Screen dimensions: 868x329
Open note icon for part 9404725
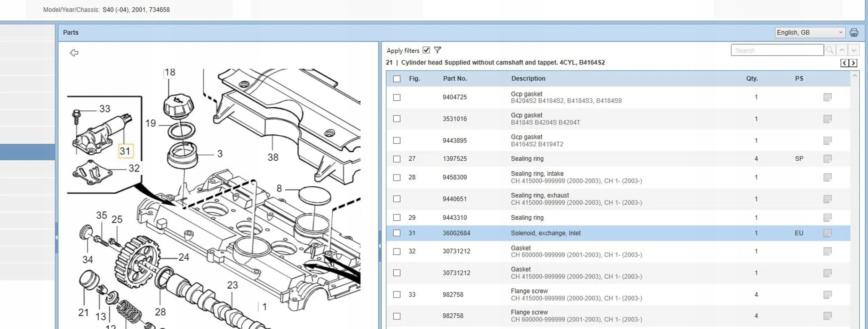coord(827,98)
